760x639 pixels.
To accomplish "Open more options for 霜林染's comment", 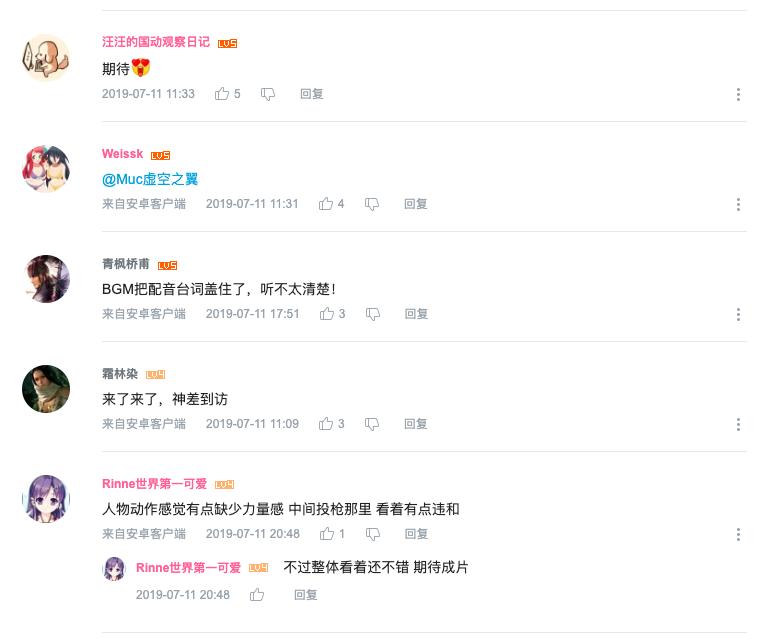I will 738,424.
